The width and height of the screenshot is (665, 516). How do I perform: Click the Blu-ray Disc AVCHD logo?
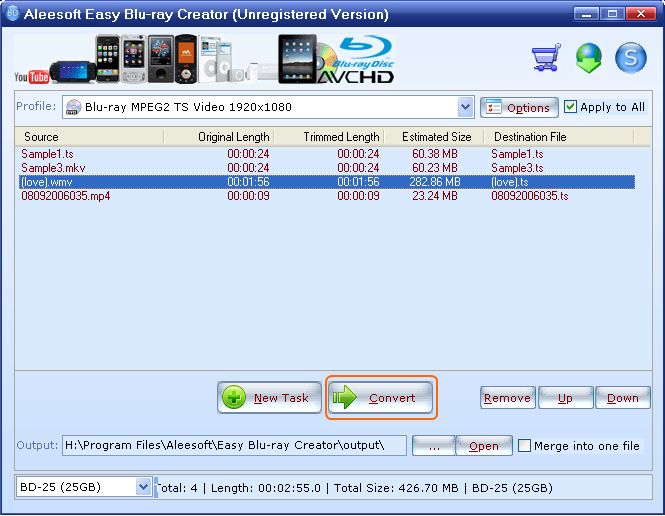358,59
